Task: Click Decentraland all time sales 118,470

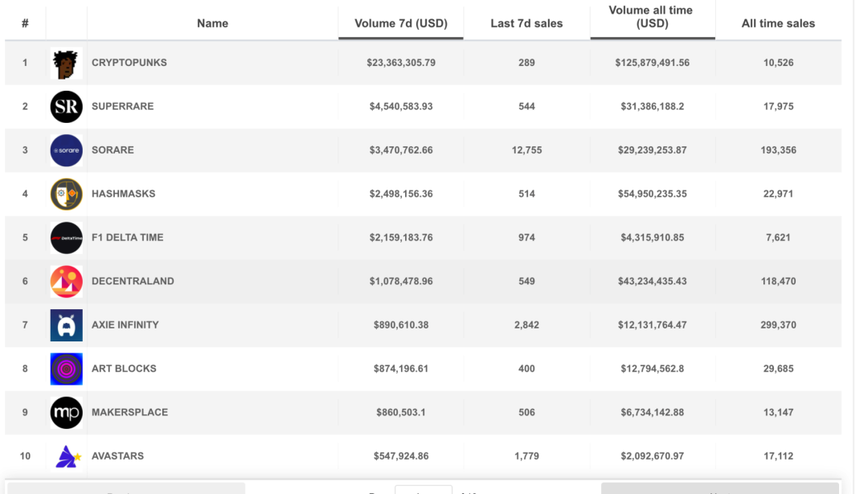Action: [778, 281]
